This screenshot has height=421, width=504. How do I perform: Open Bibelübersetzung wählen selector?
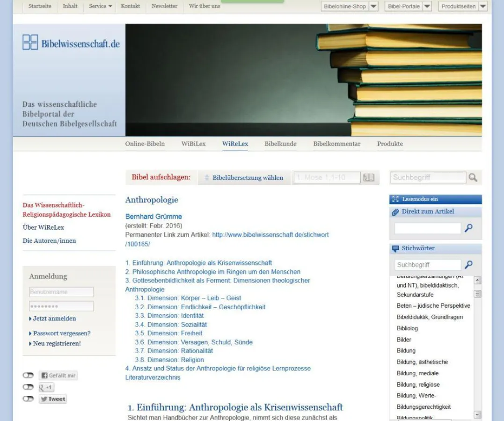[x=243, y=178]
